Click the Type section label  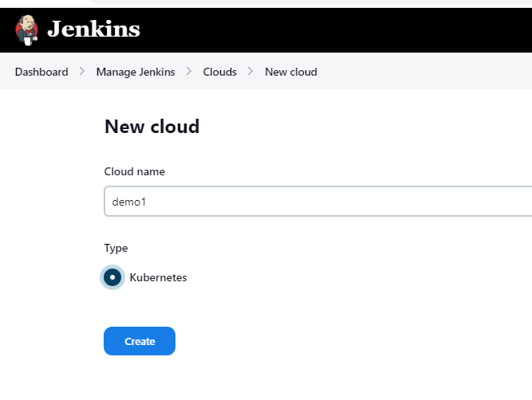coord(116,249)
